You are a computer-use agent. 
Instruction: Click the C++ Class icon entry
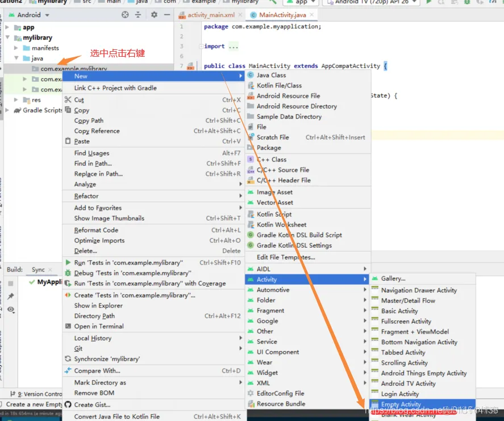251,160
